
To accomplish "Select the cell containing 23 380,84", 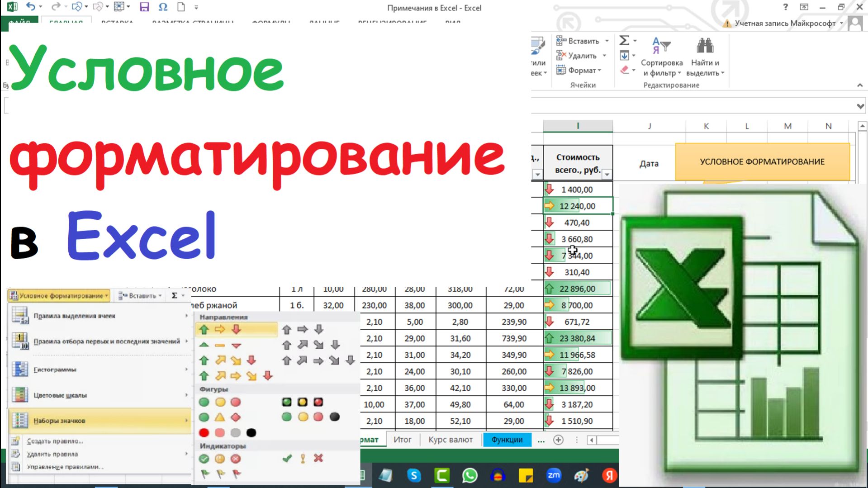I will tap(578, 338).
